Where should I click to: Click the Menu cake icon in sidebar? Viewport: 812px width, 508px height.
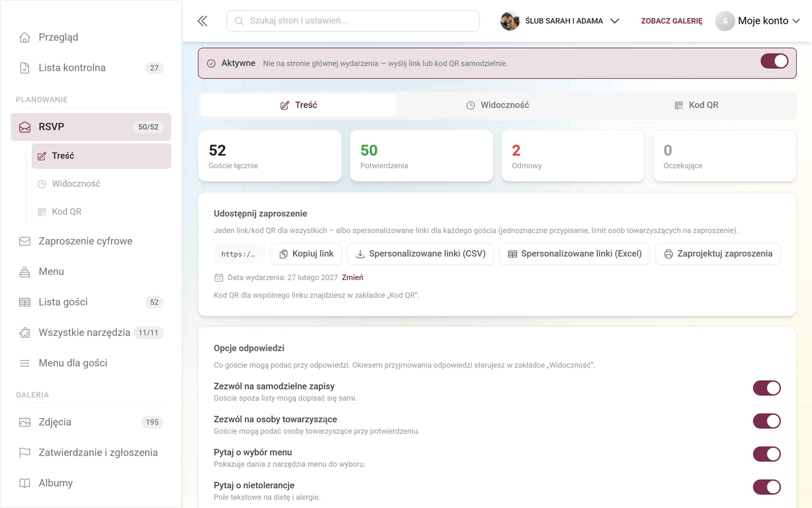click(x=25, y=271)
